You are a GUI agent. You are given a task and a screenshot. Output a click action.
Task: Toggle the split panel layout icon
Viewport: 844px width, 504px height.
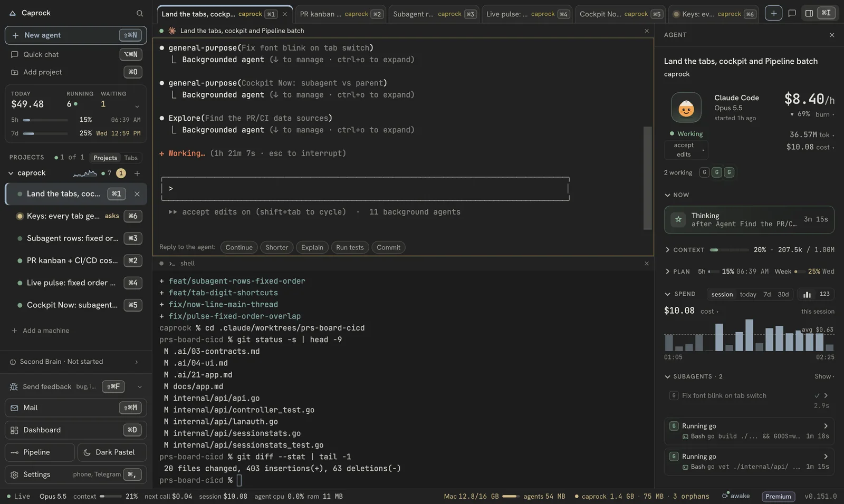click(x=809, y=14)
